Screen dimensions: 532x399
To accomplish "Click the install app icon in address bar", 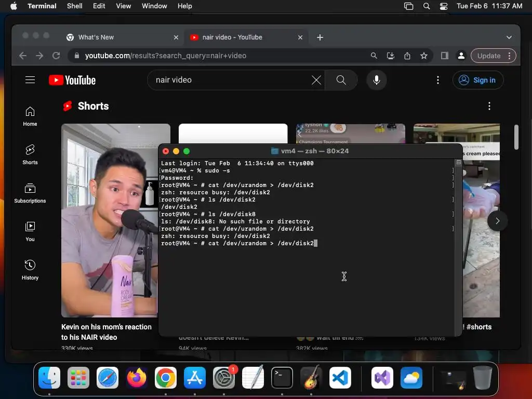I will click(391, 56).
